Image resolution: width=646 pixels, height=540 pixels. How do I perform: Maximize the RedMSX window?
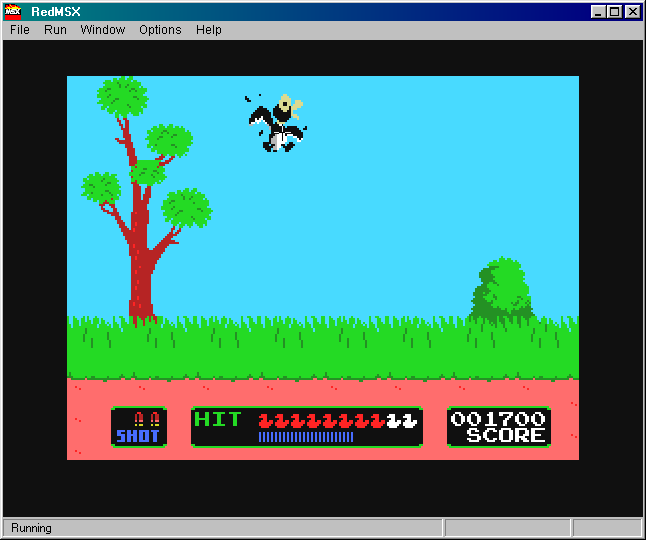coord(614,11)
